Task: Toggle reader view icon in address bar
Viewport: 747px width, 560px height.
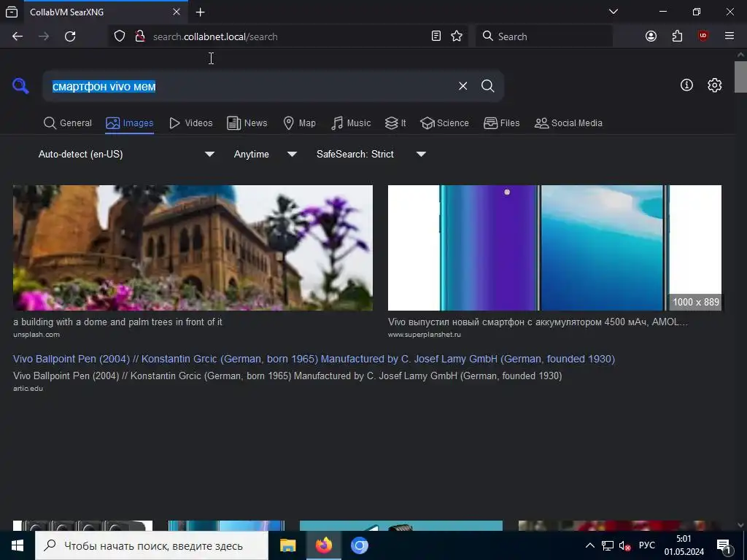Action: [x=436, y=36]
